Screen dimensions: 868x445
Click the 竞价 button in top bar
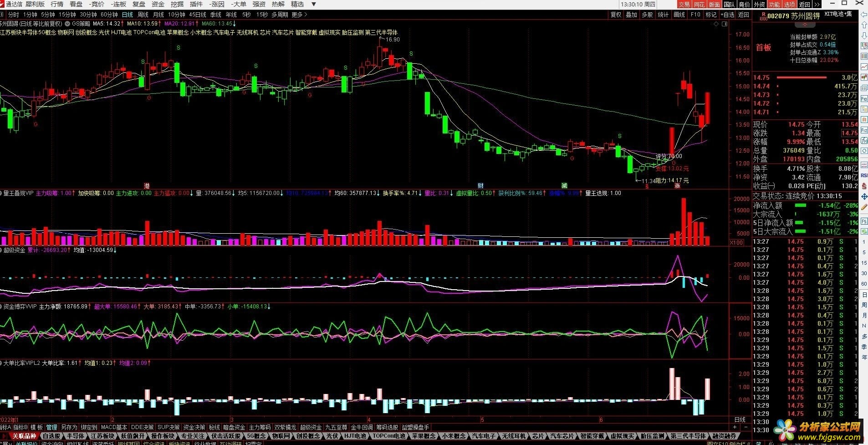[744, 4]
